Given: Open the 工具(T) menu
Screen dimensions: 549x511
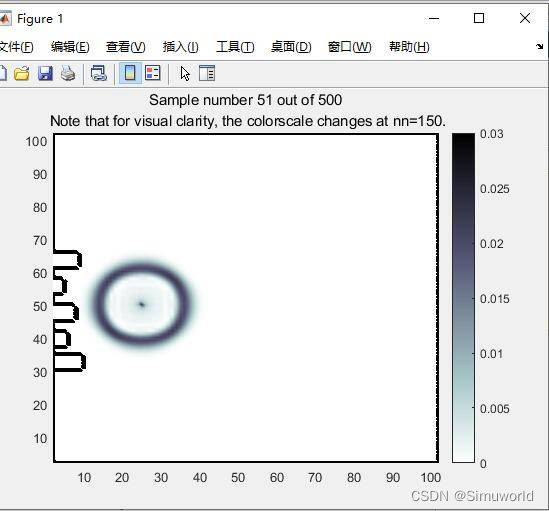Looking at the screenshot, I should 235,47.
